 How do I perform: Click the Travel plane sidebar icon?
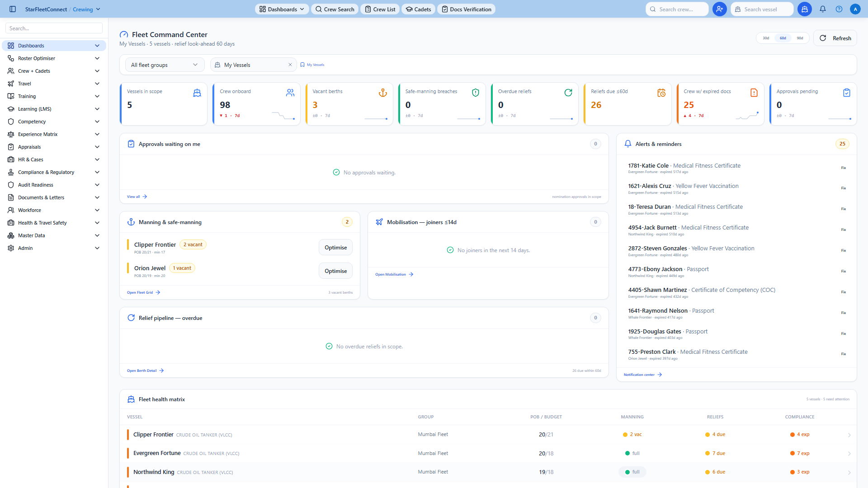click(x=11, y=84)
